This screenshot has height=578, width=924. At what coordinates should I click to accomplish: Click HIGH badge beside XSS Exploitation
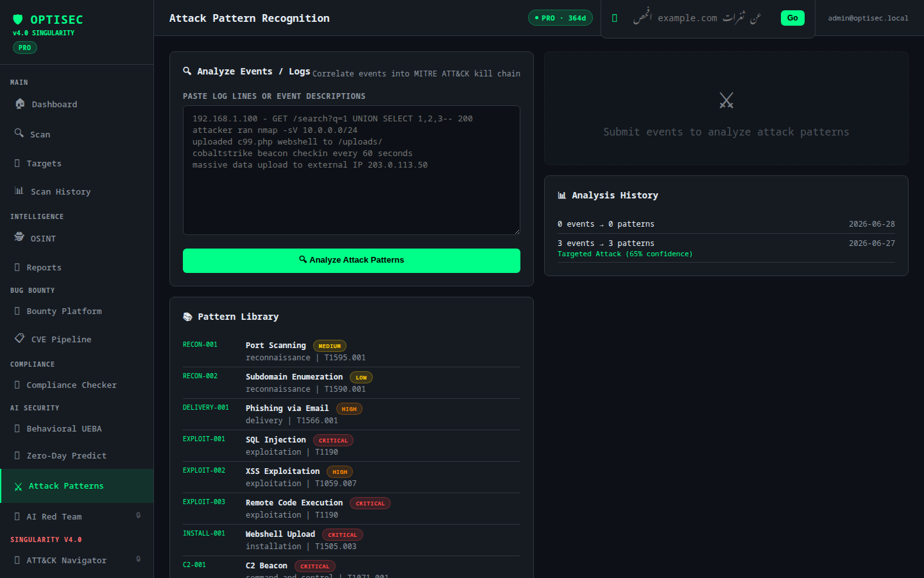point(340,472)
